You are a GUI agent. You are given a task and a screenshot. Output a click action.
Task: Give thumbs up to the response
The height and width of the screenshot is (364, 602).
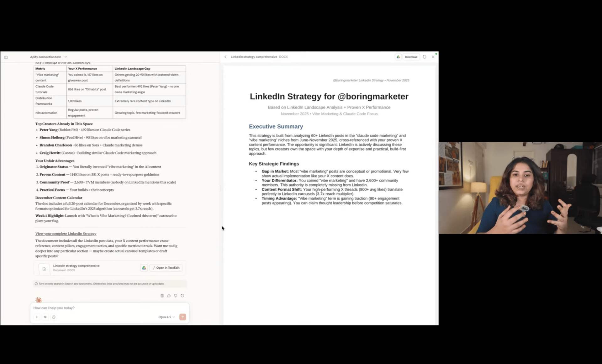point(169,296)
